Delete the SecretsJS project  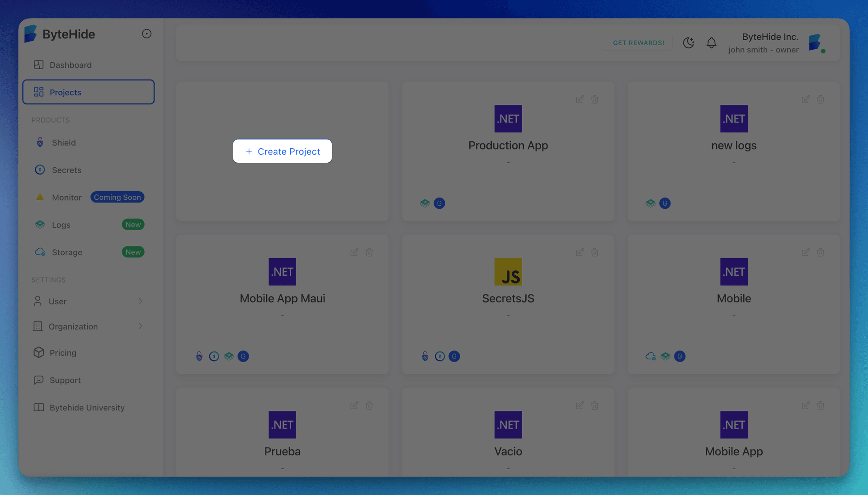(594, 252)
